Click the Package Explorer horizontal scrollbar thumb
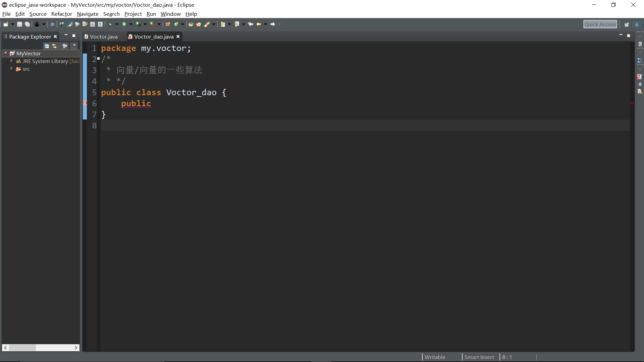This screenshot has height=362, width=644. point(22,348)
